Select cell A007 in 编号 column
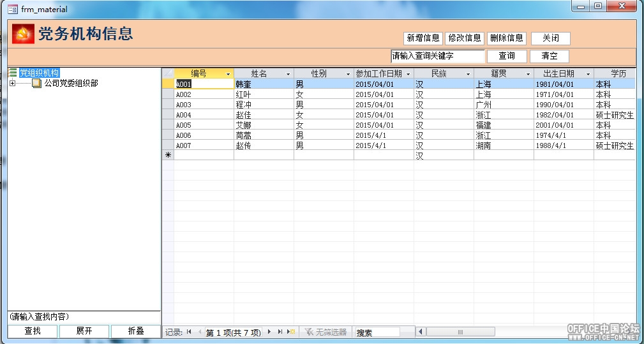 coord(204,146)
